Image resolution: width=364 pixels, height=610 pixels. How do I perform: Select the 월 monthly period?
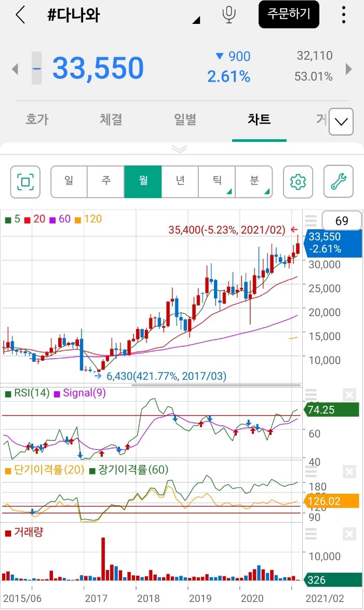[x=143, y=181]
